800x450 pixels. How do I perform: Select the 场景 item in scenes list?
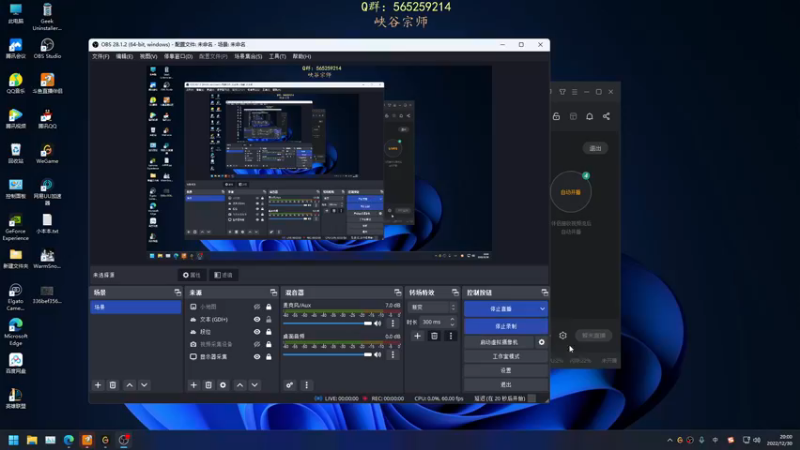(x=136, y=307)
